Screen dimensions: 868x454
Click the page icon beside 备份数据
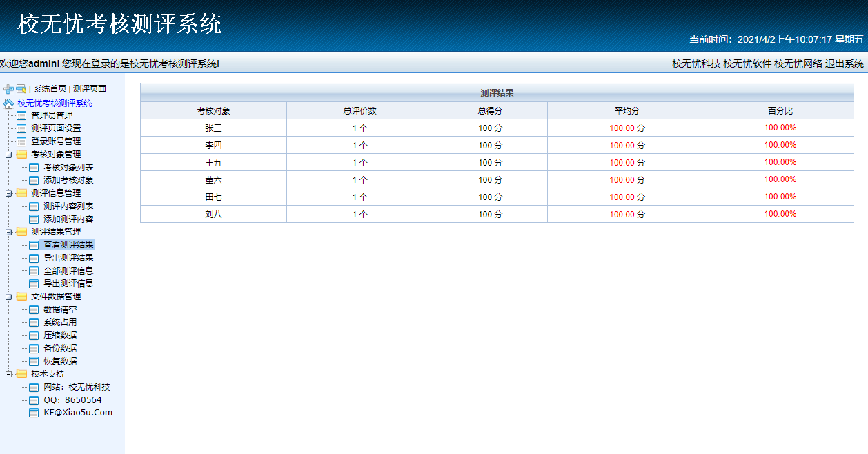point(34,348)
